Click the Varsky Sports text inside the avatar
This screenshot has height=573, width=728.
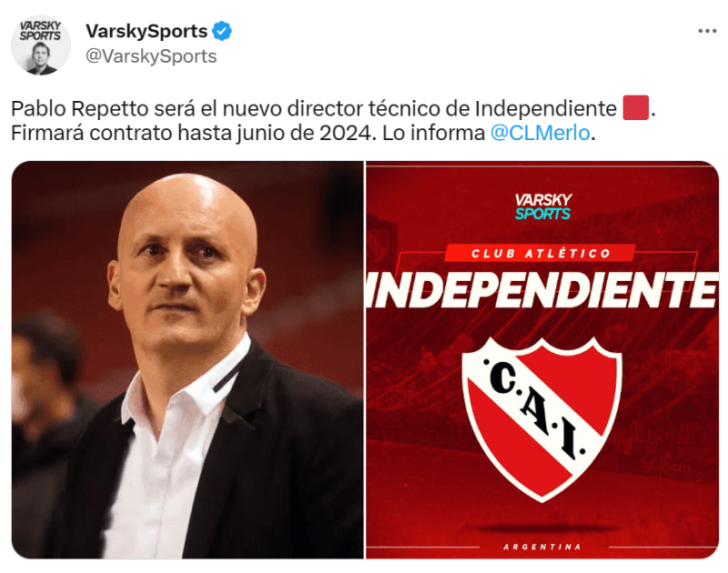[x=40, y=31]
